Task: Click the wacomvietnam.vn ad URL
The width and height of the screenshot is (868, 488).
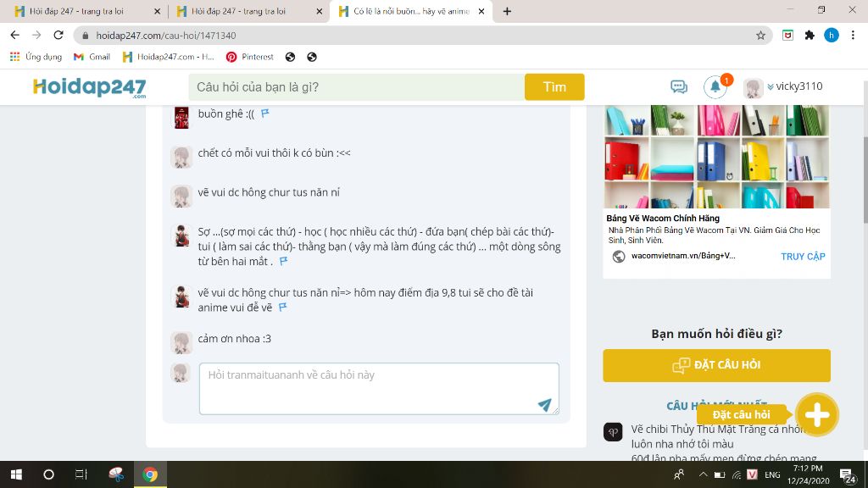Action: (683, 256)
